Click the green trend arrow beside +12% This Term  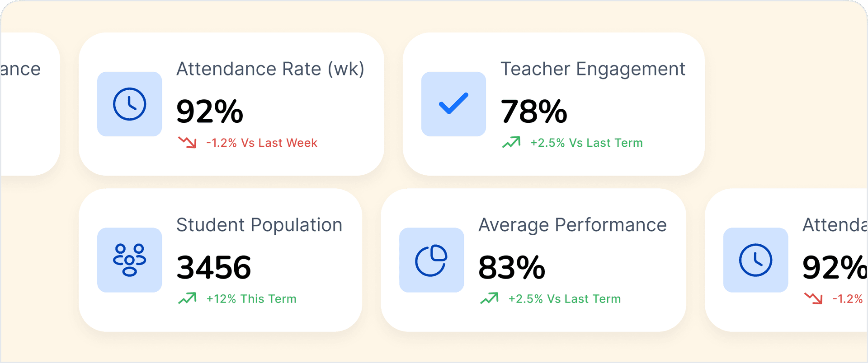187,298
